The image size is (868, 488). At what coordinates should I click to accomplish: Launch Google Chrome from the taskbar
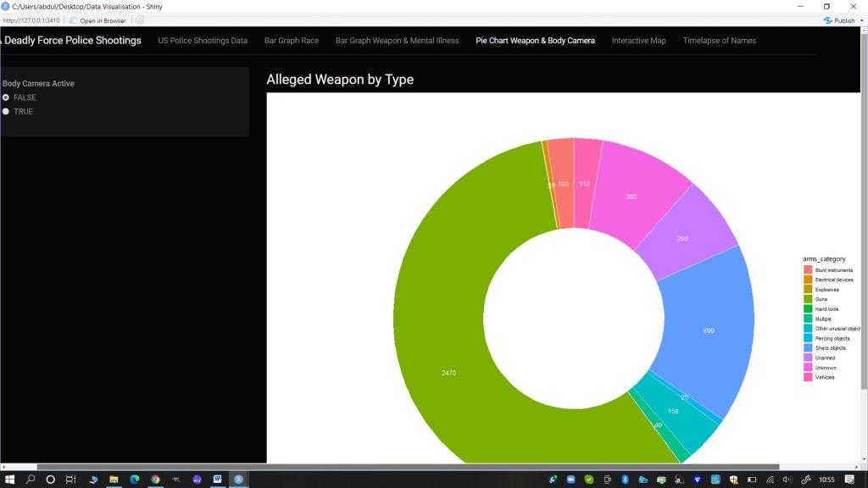(x=155, y=480)
